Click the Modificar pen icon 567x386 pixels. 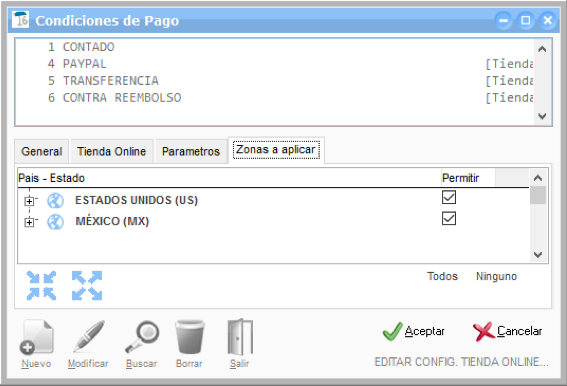click(x=89, y=336)
